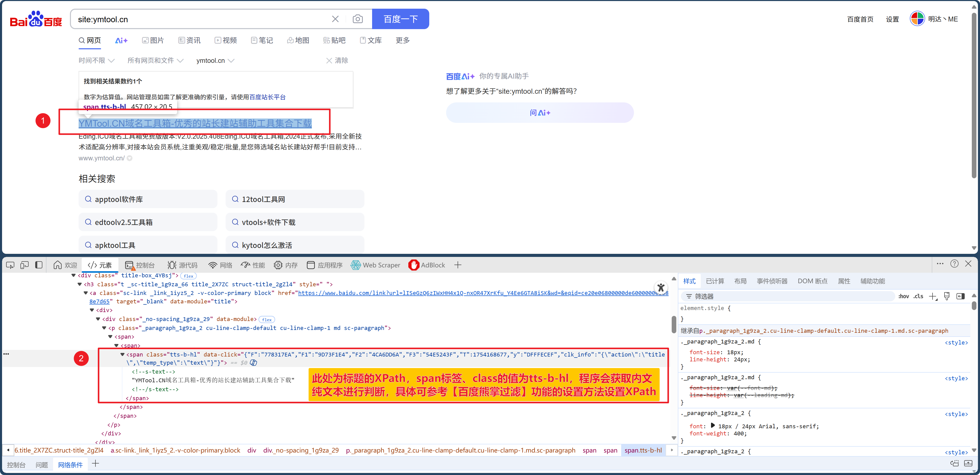Toggle the :hov element state panel

pyautogui.click(x=904, y=296)
